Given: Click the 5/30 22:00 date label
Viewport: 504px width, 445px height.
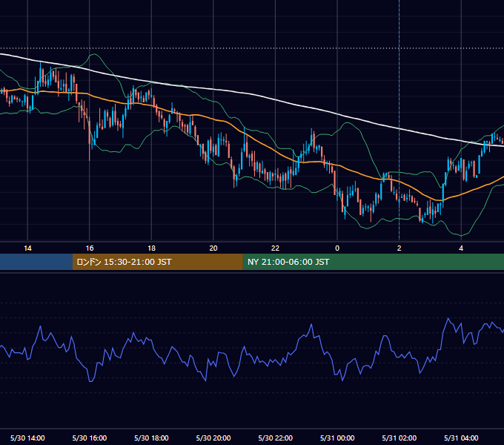Looking at the screenshot, I should pos(275,438).
